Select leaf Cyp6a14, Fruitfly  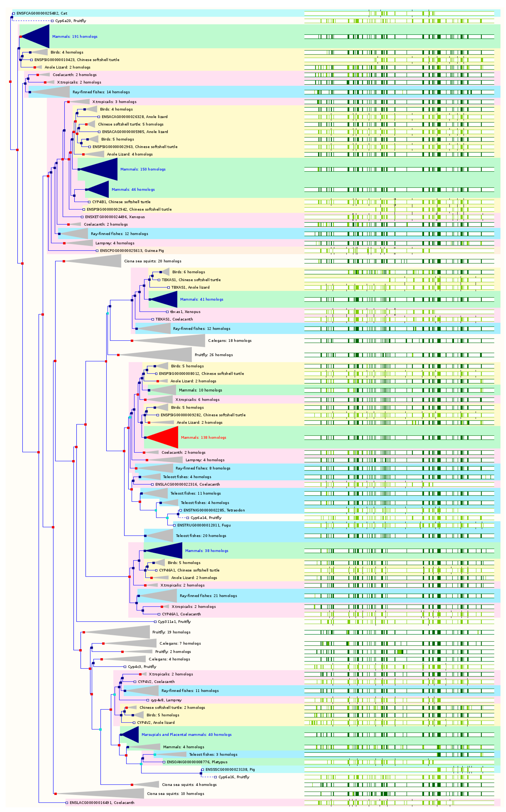point(206,518)
